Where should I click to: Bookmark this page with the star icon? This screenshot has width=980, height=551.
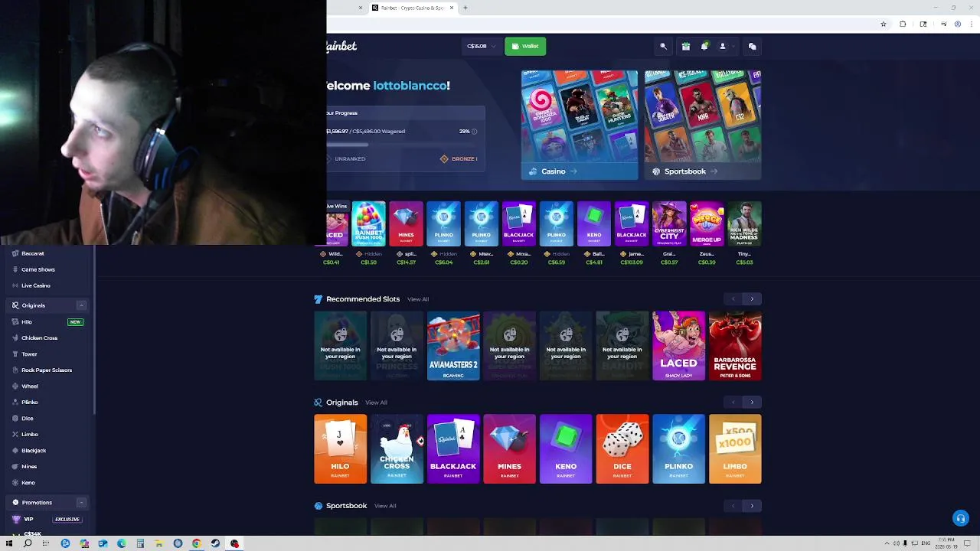[884, 24]
